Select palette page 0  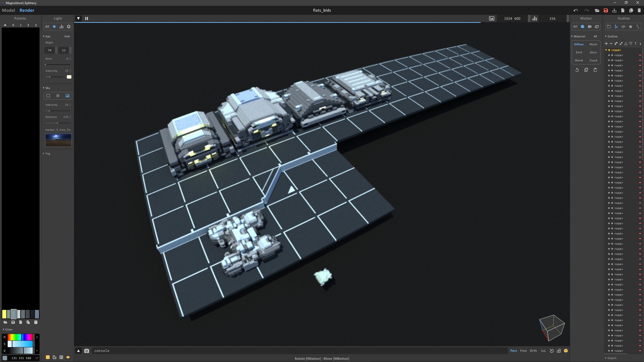click(13, 25)
